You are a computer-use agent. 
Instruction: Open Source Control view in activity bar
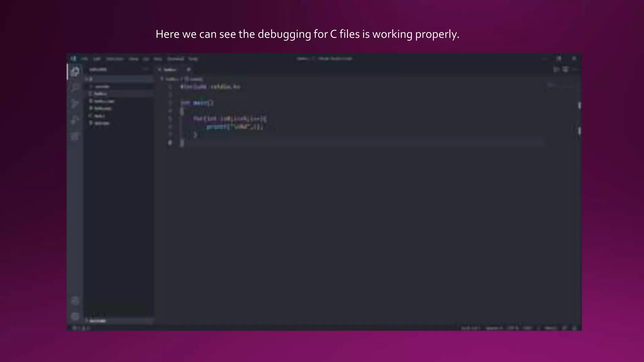(x=75, y=104)
